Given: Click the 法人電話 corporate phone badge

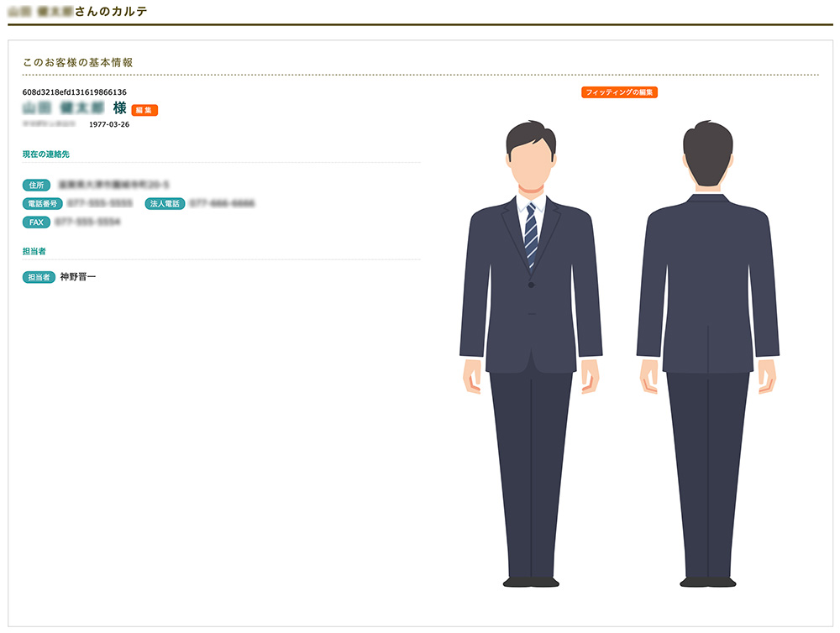Looking at the screenshot, I should [165, 203].
